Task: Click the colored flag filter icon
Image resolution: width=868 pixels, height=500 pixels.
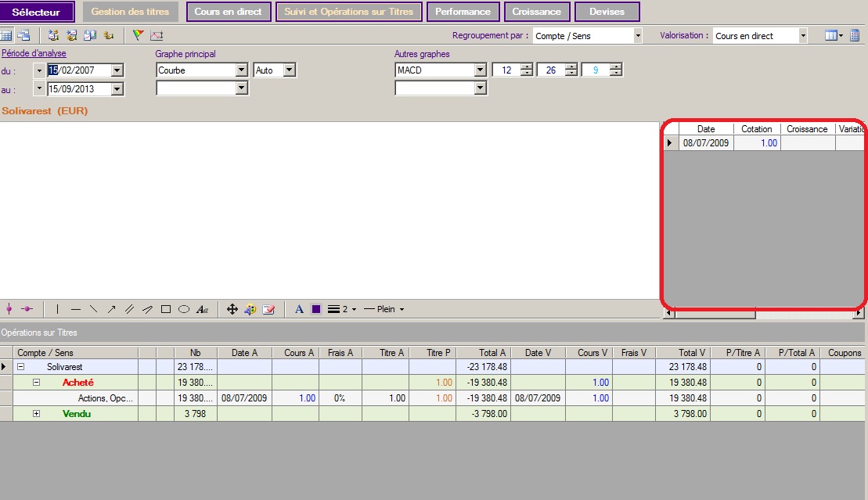Action: click(x=139, y=35)
